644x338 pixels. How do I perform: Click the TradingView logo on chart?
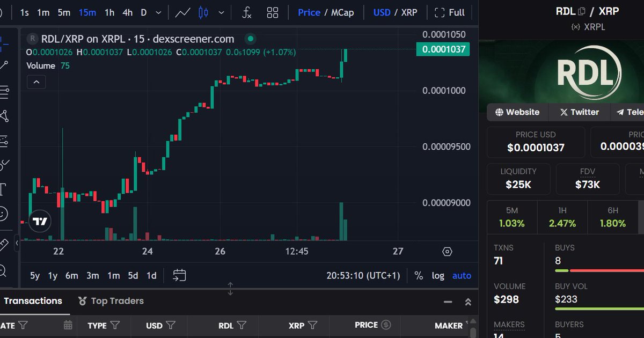point(39,221)
